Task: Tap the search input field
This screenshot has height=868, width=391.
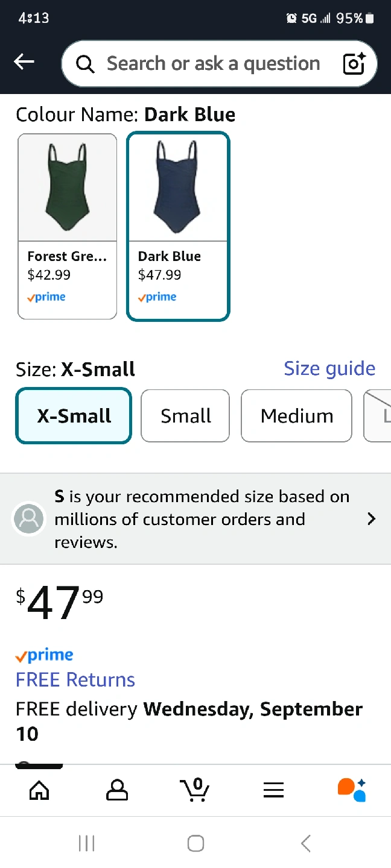Action: (x=213, y=64)
